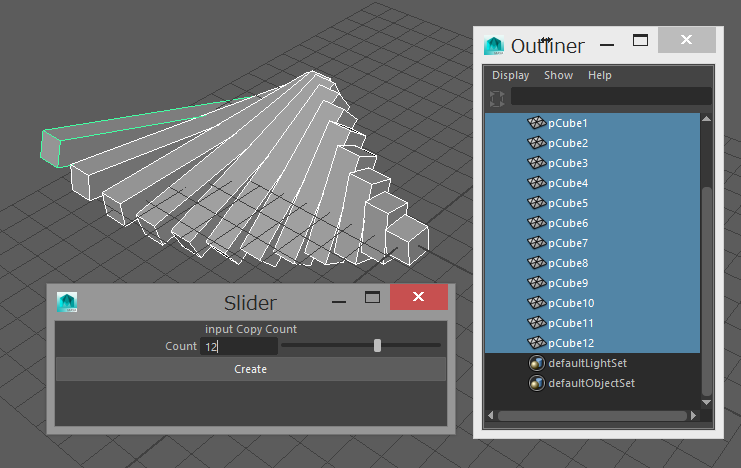
Task: Click the Maya logo in Slider window title
Action: tap(67, 302)
